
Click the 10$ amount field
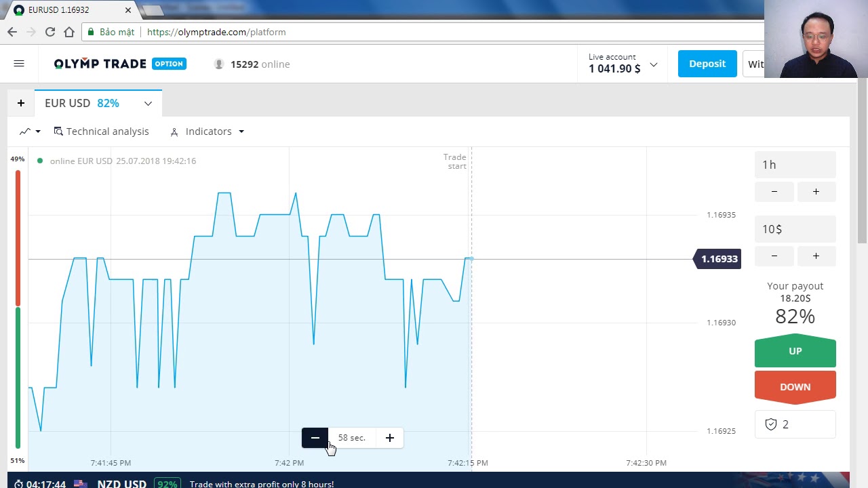click(795, 229)
